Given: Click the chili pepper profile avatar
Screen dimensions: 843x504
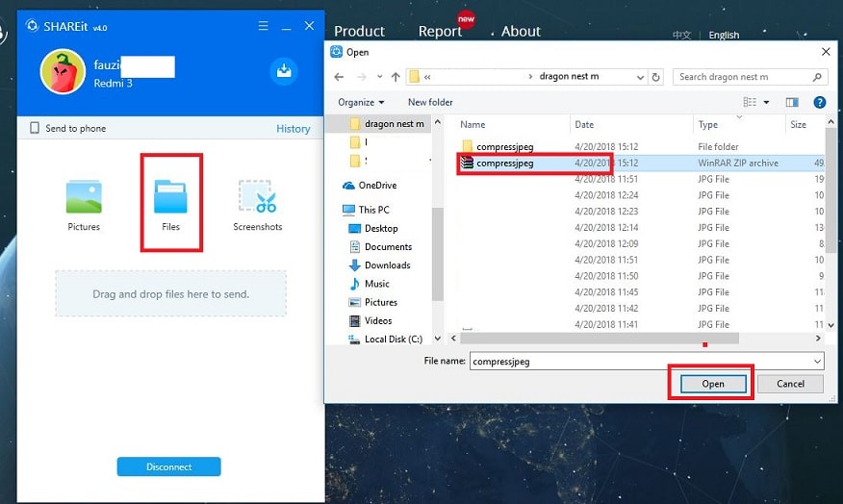Looking at the screenshot, I should (x=63, y=71).
